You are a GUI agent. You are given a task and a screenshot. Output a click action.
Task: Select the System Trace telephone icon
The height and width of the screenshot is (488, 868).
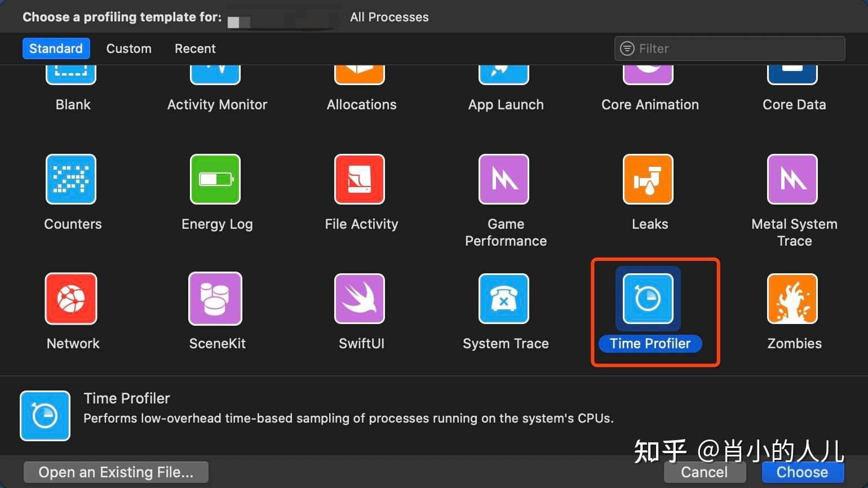504,299
